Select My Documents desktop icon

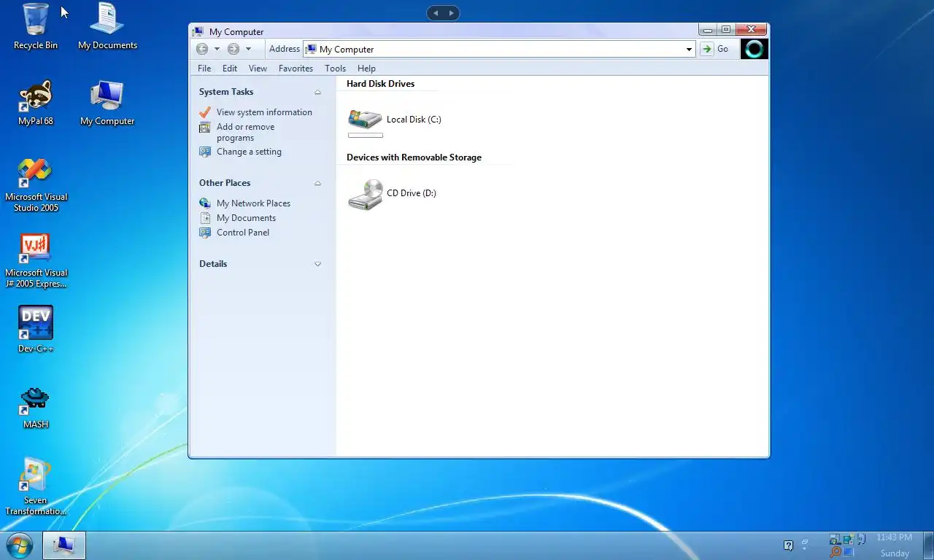(x=107, y=26)
